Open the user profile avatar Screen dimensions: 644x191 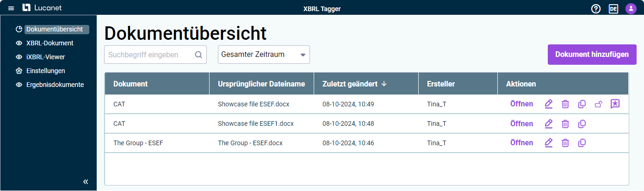pyautogui.click(x=631, y=8)
